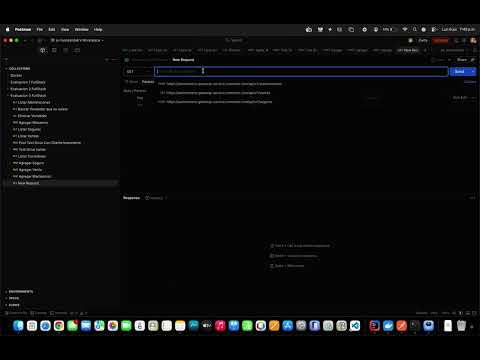Open Google Chrome from the dock

(59, 326)
